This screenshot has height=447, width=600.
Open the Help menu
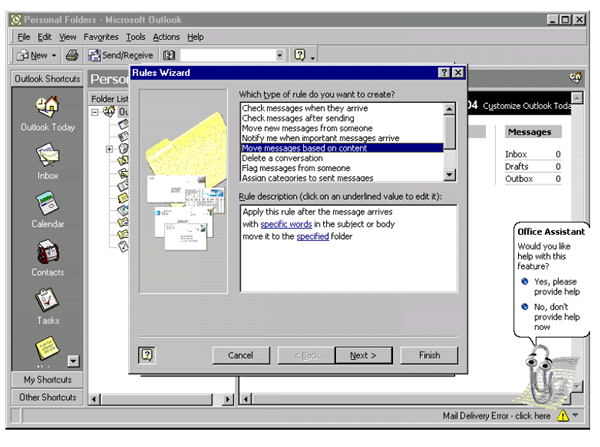196,37
